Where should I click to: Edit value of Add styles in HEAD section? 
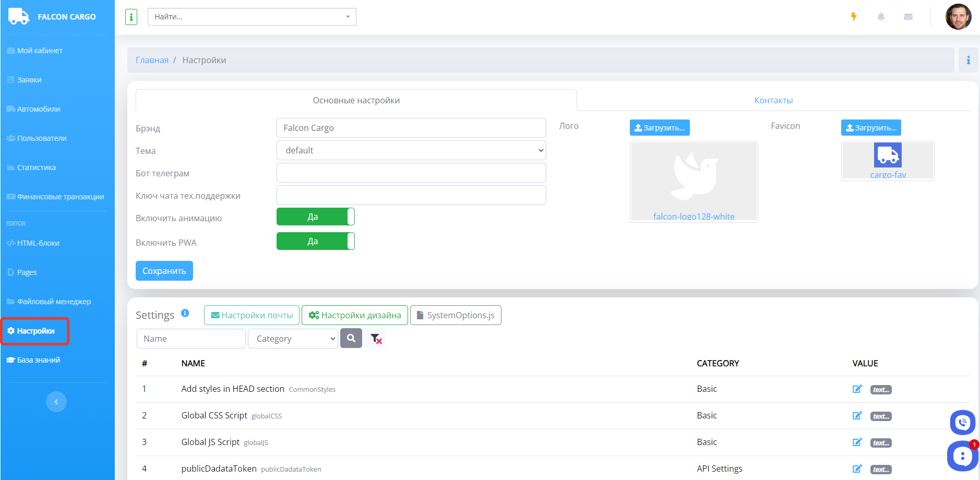(x=857, y=389)
